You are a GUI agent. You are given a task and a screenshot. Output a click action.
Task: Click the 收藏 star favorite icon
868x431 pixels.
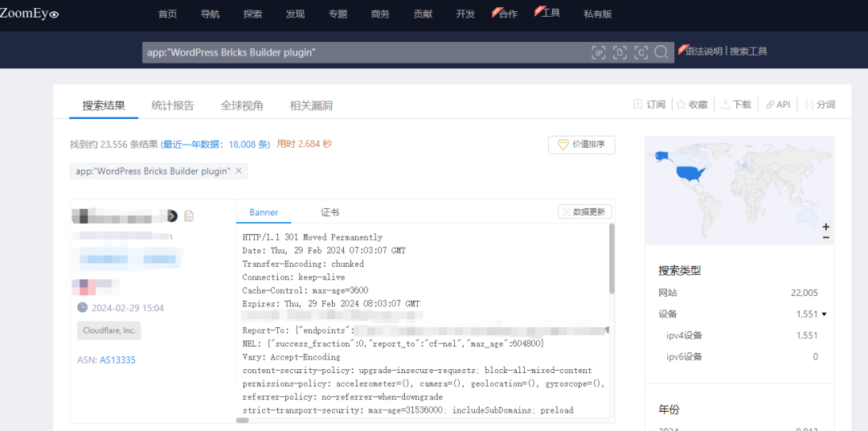point(681,105)
